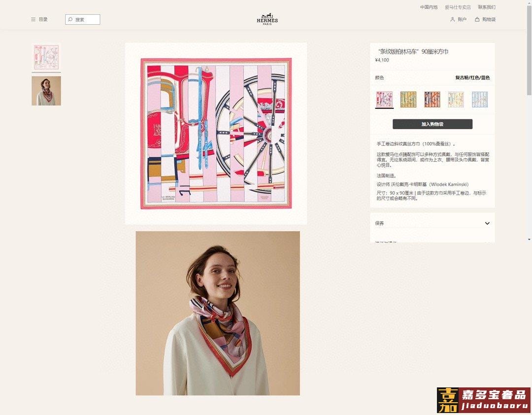Select the pink scarf thumbnail on left
This screenshot has width=532, height=415.
(46, 57)
